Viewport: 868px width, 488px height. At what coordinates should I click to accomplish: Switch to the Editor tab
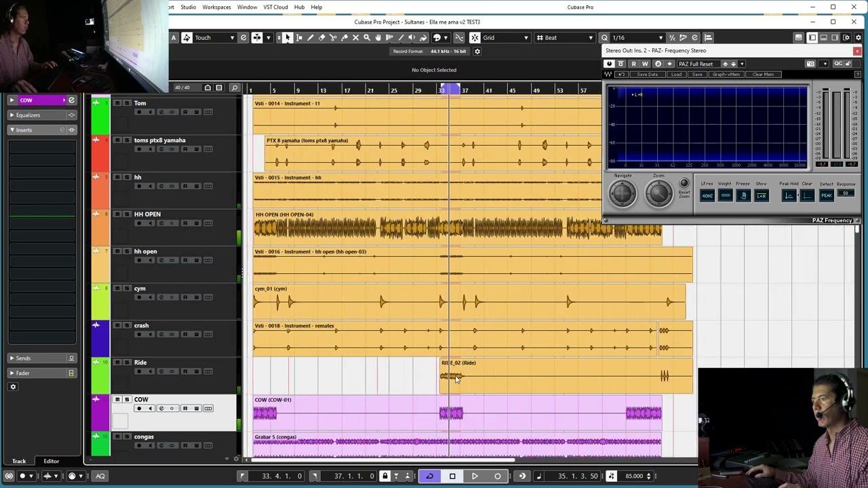pos(52,462)
